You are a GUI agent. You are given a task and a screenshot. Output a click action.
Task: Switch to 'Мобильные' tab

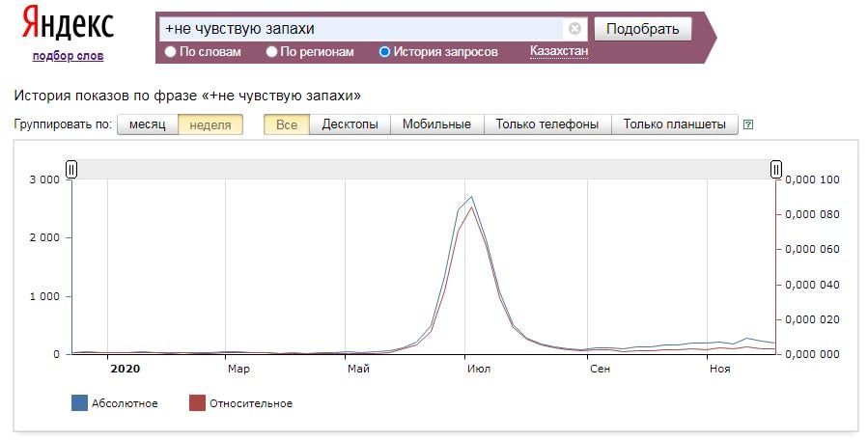436,124
